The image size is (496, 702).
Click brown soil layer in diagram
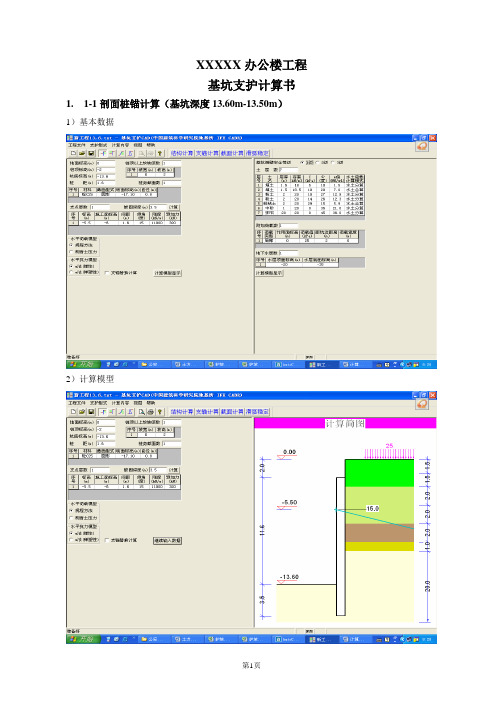pyautogui.click(x=379, y=533)
